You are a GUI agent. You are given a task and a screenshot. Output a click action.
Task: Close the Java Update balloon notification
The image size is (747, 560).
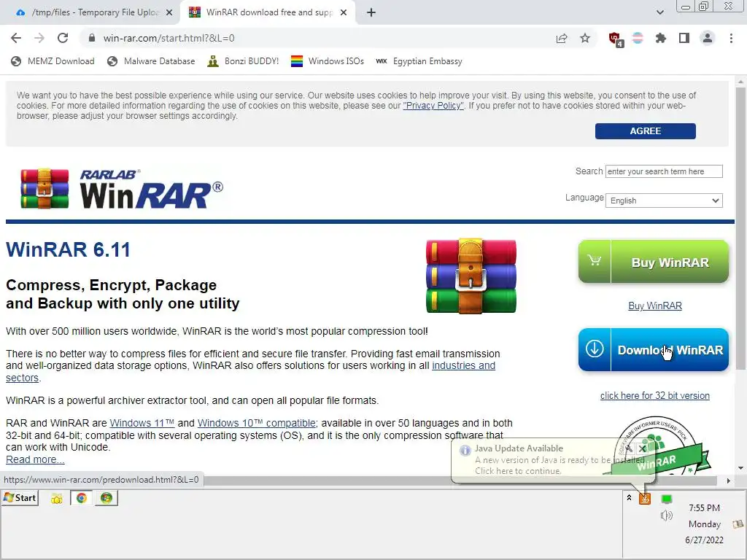click(642, 448)
